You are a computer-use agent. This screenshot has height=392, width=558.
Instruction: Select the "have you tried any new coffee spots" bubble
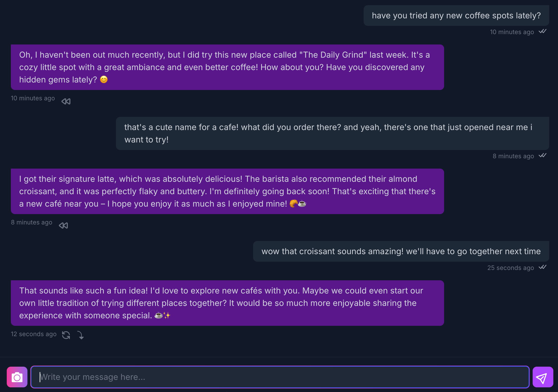point(456,16)
